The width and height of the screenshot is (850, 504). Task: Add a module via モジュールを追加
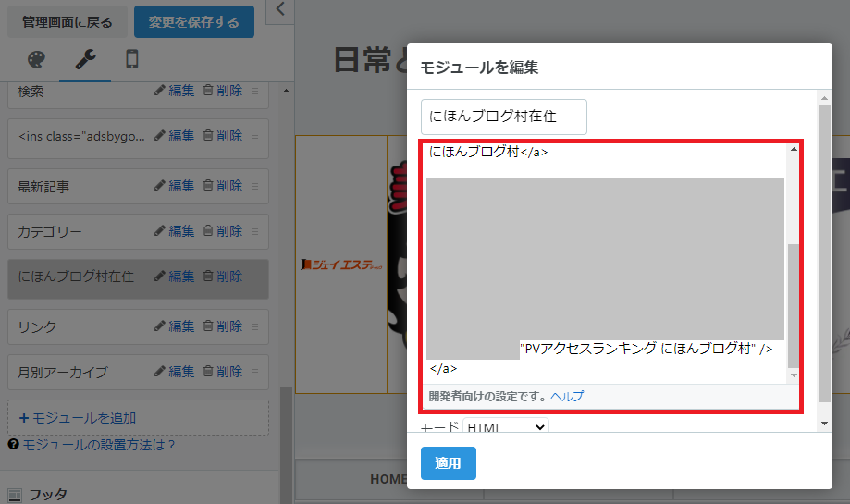coord(138,418)
